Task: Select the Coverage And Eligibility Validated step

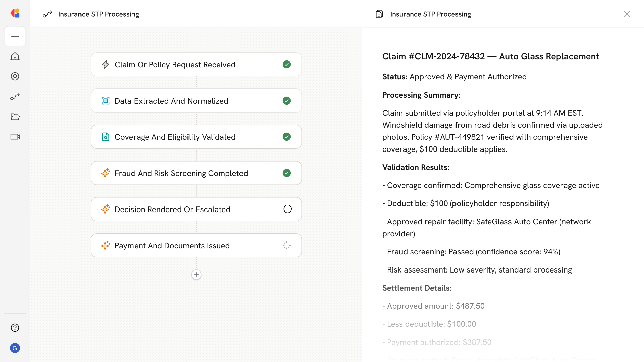Action: click(175, 137)
